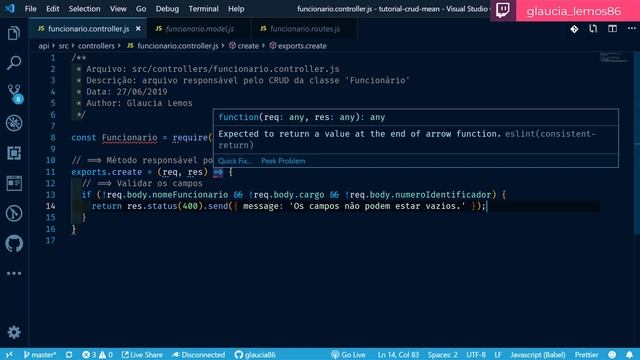This screenshot has height=360, width=640.
Task: Open the Go menu
Action: tap(141, 9)
